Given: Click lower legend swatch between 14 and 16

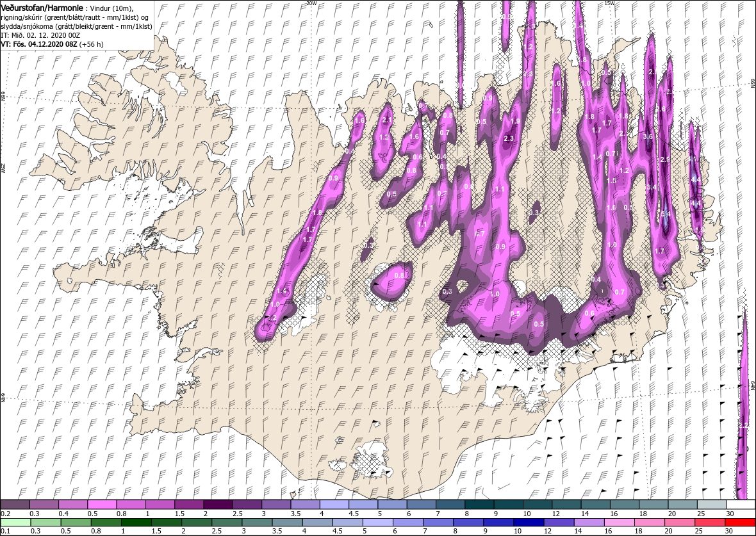Looking at the screenshot, I should coord(589,523).
